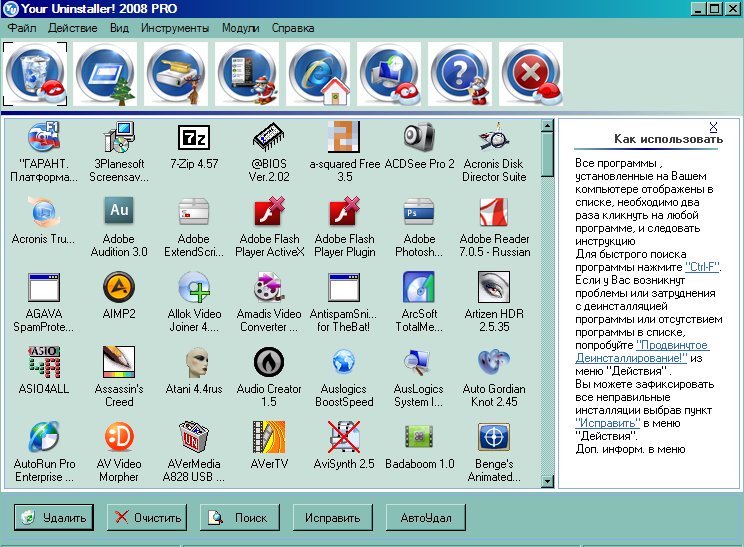Open the Действие menu
The width and height of the screenshot is (744, 547).
pos(73,28)
